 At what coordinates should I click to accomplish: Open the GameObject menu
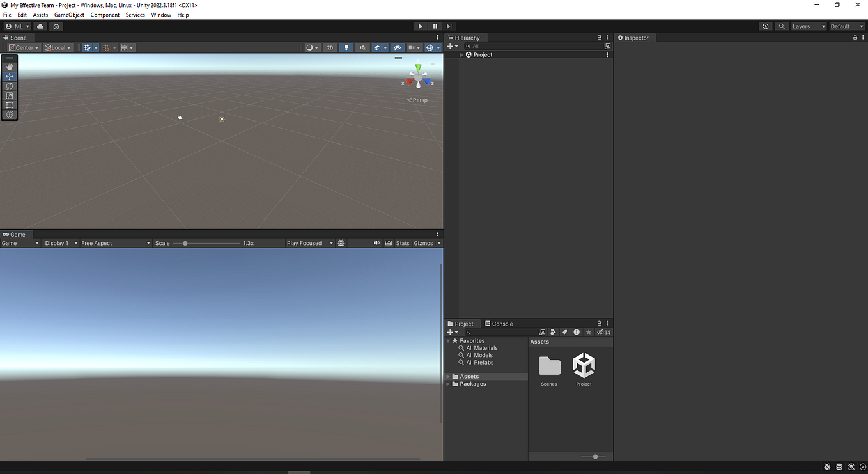(69, 15)
